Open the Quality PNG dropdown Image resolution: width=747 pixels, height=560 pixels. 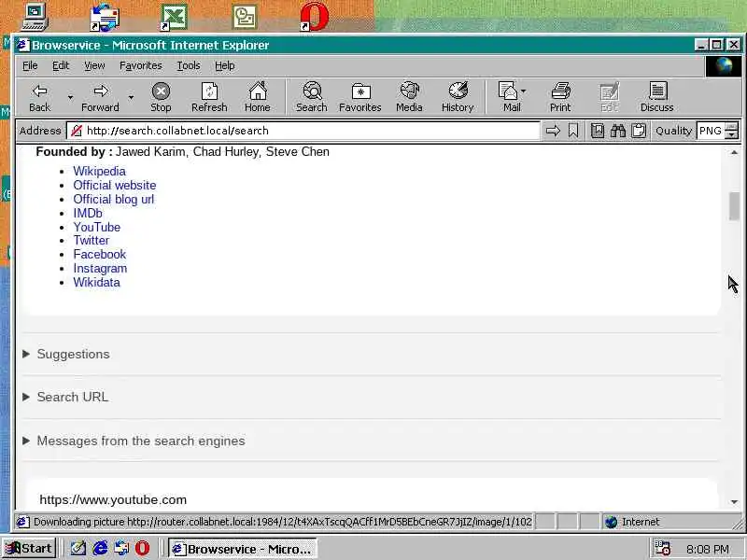(x=732, y=131)
